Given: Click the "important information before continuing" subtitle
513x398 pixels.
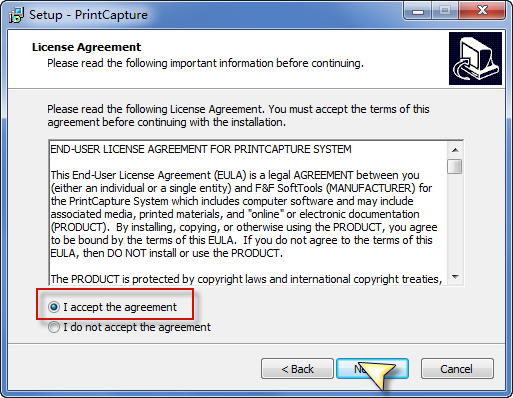Looking at the screenshot, I should [x=267, y=63].
